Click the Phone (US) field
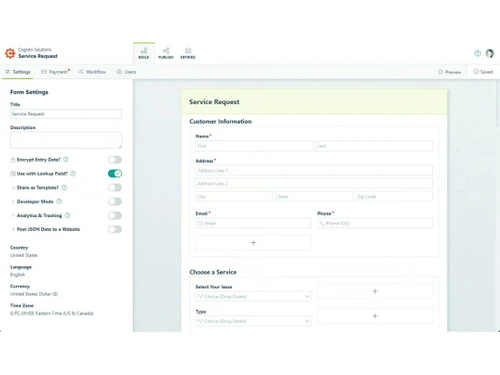This screenshot has width=500, height=375. tap(375, 223)
